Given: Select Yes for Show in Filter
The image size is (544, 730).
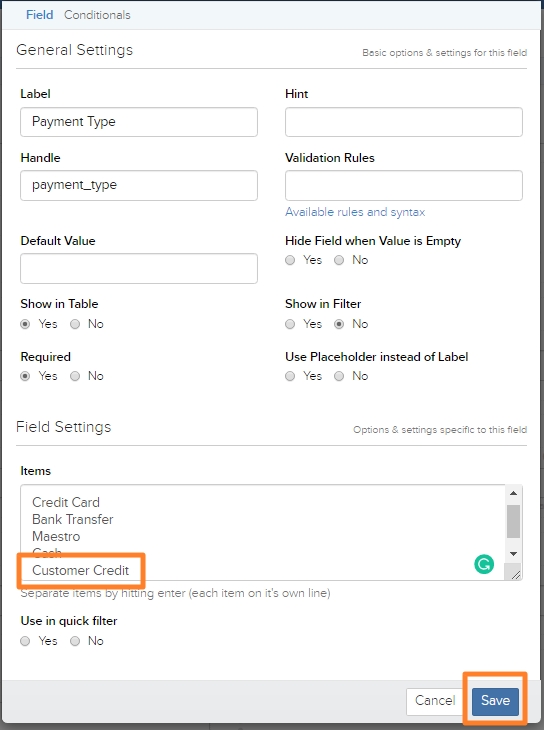Looking at the screenshot, I should tap(290, 324).
